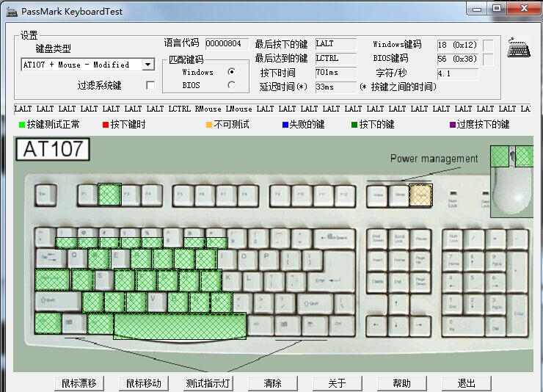Enable the 过滤系统键 checkbox
Image resolution: width=543 pixels, height=392 pixels.
point(150,85)
